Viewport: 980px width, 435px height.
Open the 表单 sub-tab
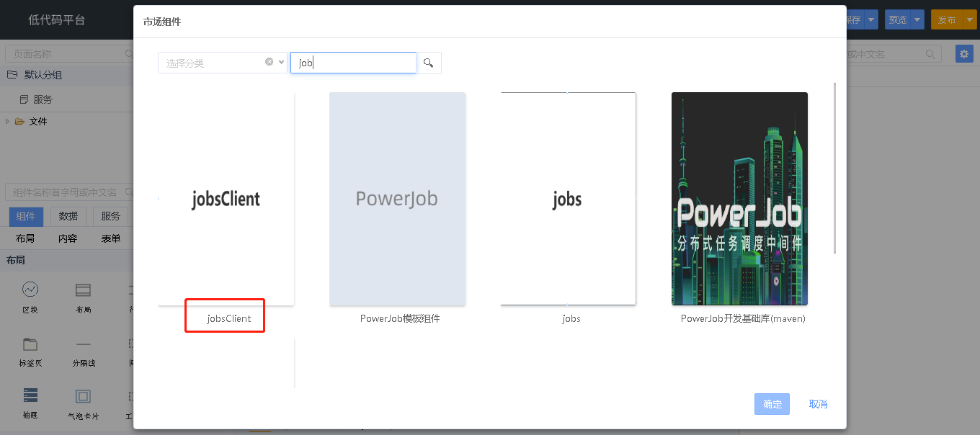111,239
